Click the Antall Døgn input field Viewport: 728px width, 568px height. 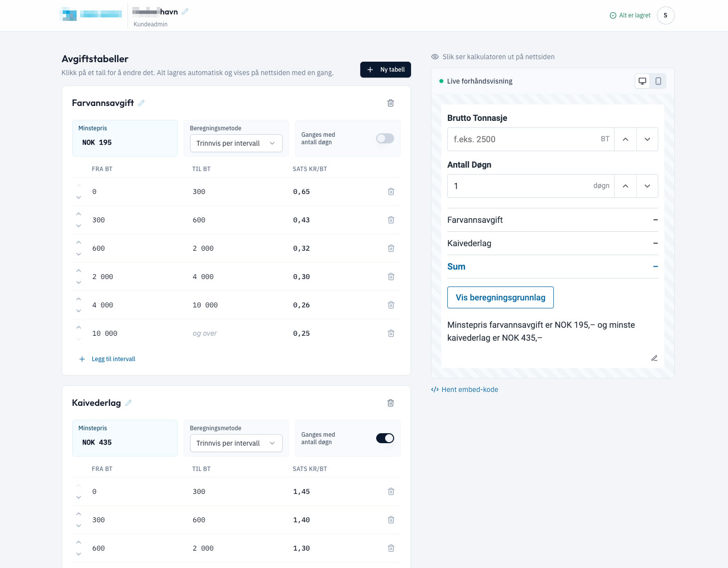530,186
